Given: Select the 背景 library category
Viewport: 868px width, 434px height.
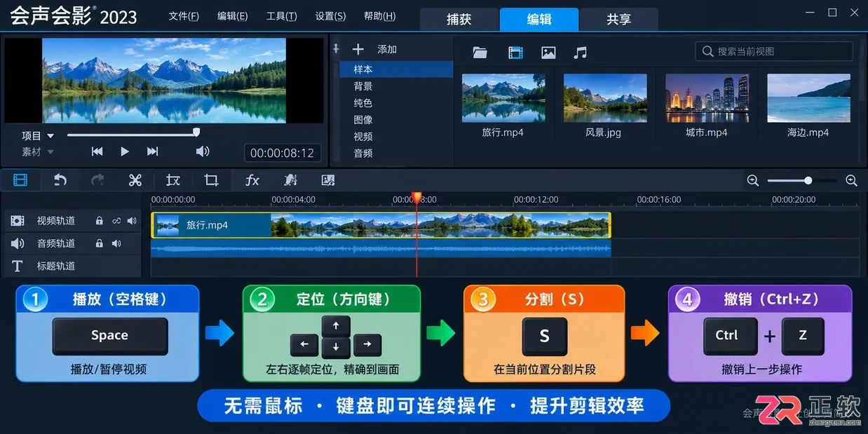Looking at the screenshot, I should coord(396,86).
